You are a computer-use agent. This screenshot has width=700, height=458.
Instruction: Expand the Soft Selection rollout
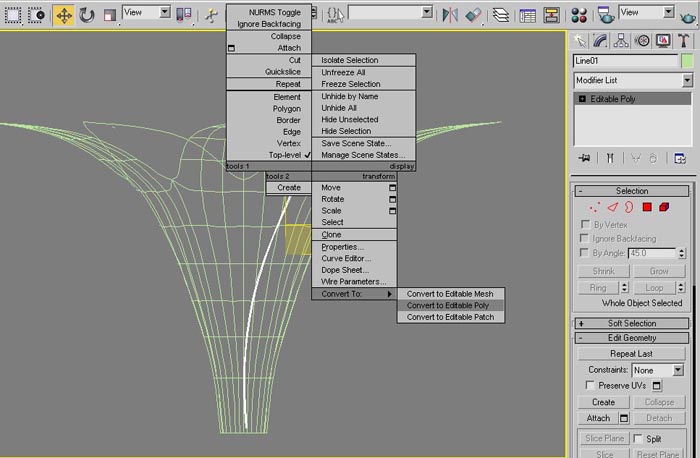pos(632,323)
